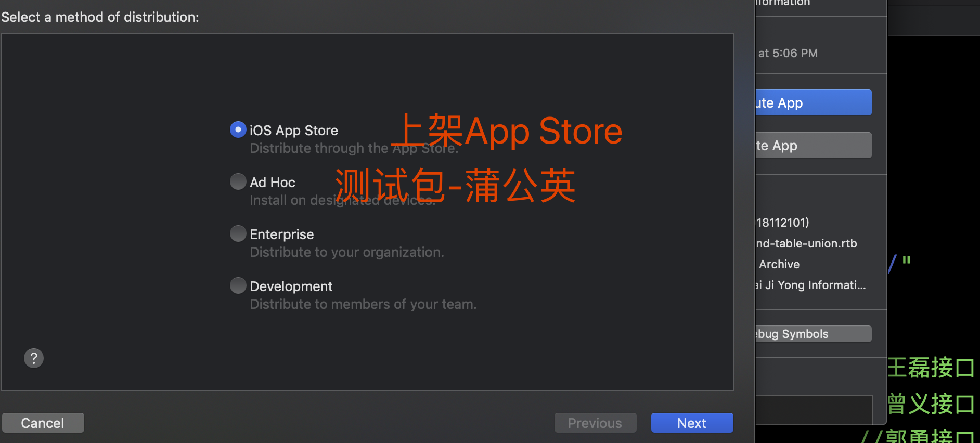Viewport: 980px width, 443px height.
Task: Click the '王磊接口' comment in code editor
Action: point(931,368)
